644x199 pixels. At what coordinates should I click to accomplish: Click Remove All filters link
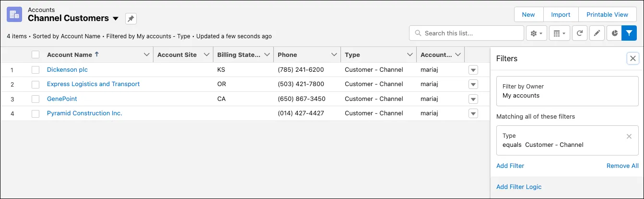click(x=622, y=166)
